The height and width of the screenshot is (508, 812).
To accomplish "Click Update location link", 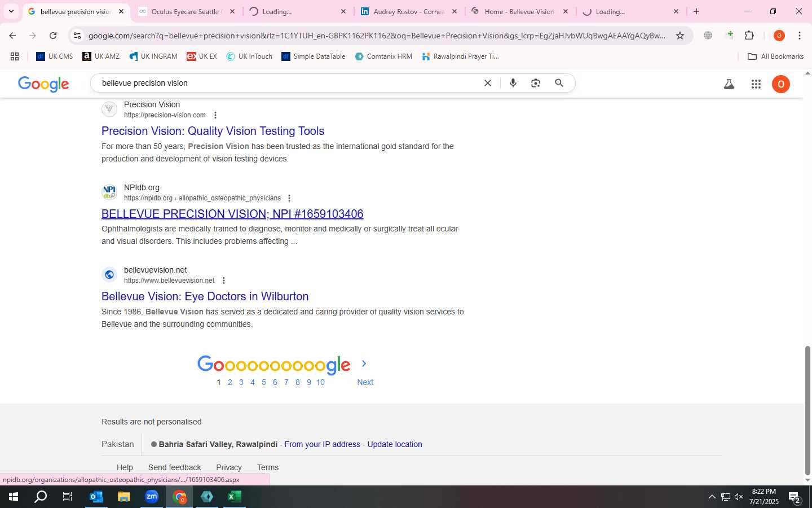I will pyautogui.click(x=395, y=444).
